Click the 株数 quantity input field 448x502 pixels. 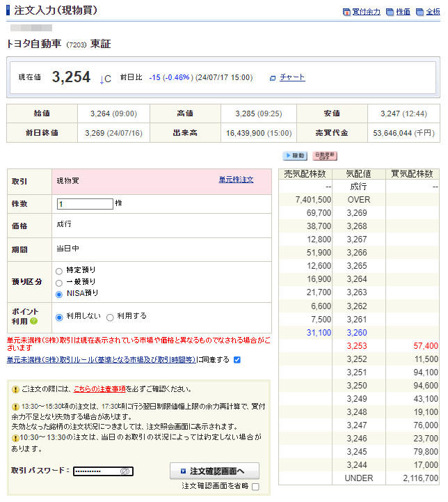pos(85,204)
